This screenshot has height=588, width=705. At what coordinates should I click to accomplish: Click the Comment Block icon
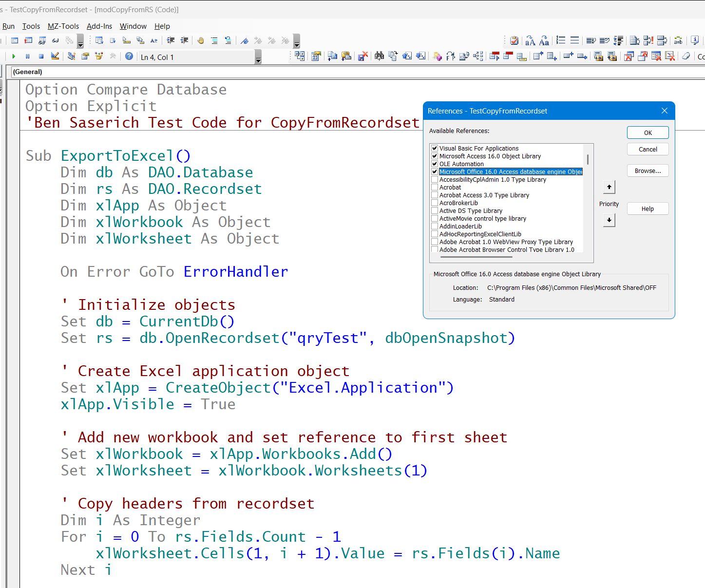click(214, 40)
